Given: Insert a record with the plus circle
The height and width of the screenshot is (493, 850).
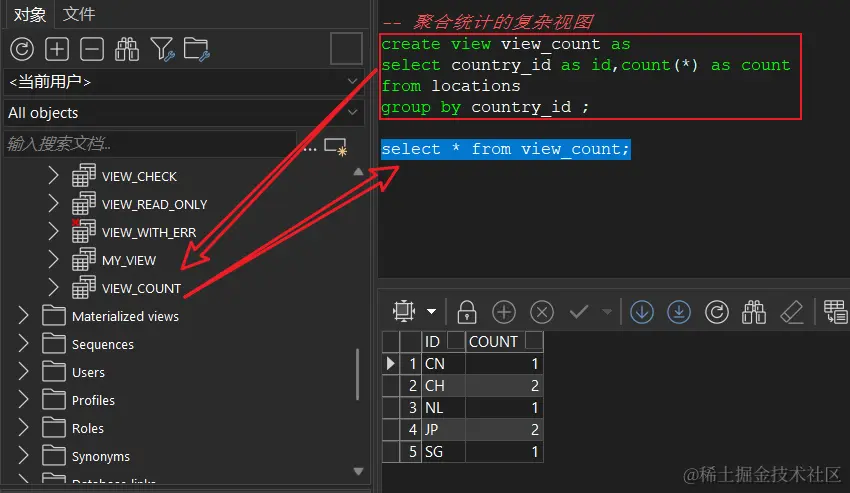Looking at the screenshot, I should click(504, 312).
